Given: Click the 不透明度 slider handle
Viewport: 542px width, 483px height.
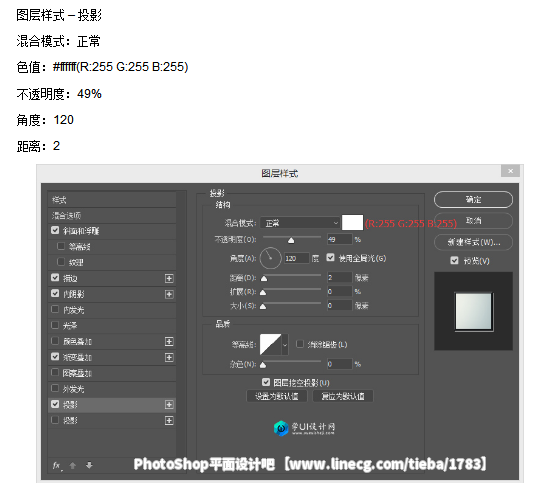Looking at the screenshot, I should pos(291,240).
